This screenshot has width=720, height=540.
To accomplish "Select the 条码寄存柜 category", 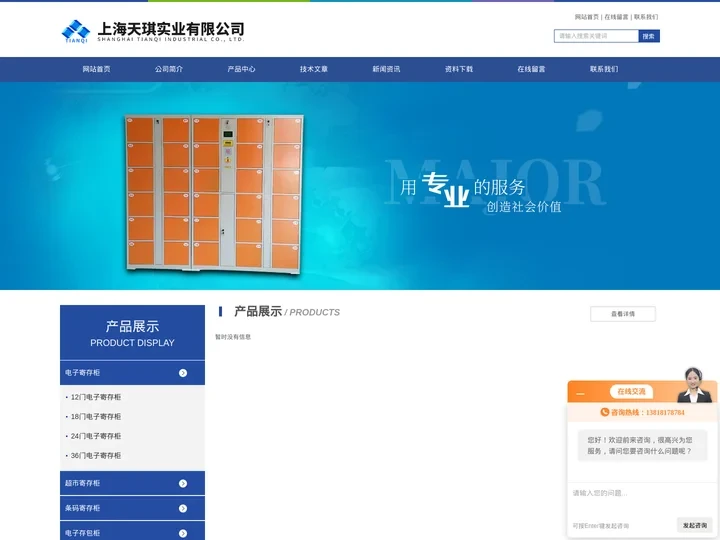I will pos(82,508).
